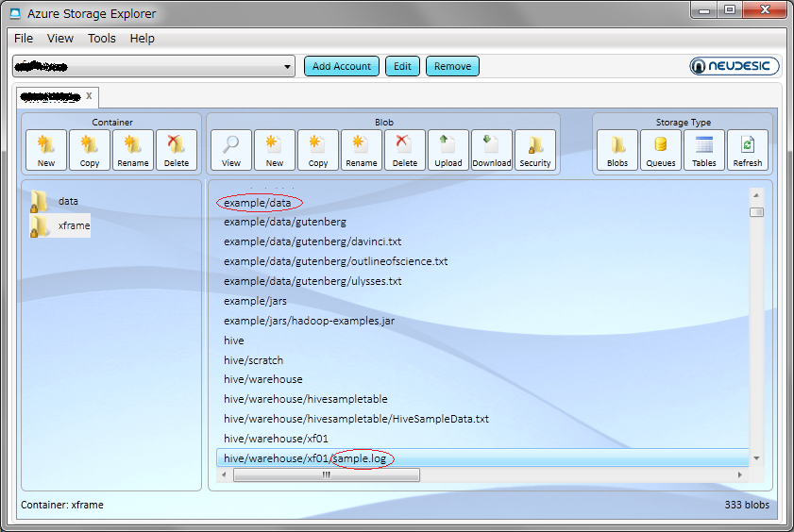The width and height of the screenshot is (794, 532).
Task: Switch storage type to Tables
Action: coord(704,150)
